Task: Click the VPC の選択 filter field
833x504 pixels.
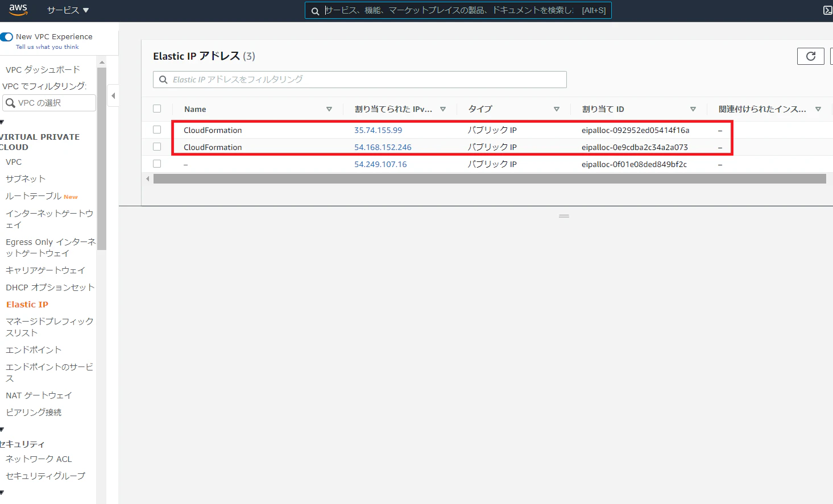Action: click(49, 103)
